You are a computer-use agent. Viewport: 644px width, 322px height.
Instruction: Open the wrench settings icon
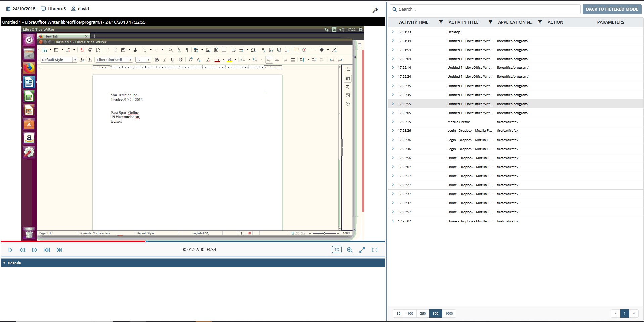(375, 10)
